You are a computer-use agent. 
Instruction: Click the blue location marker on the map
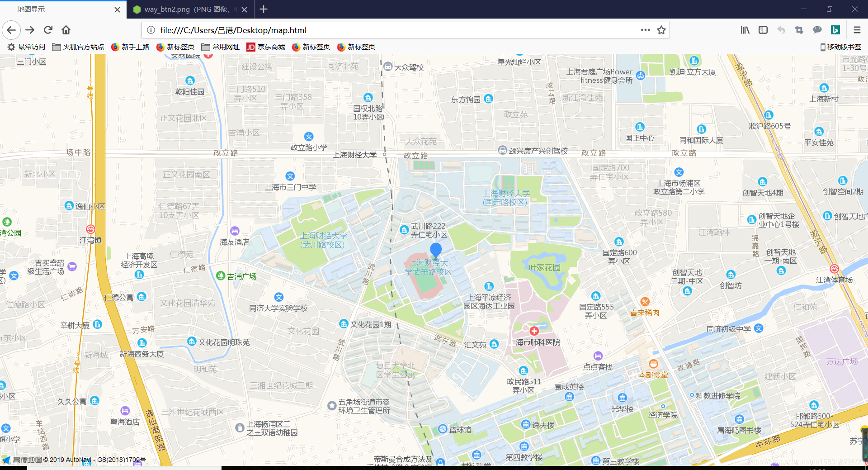tap(436, 251)
